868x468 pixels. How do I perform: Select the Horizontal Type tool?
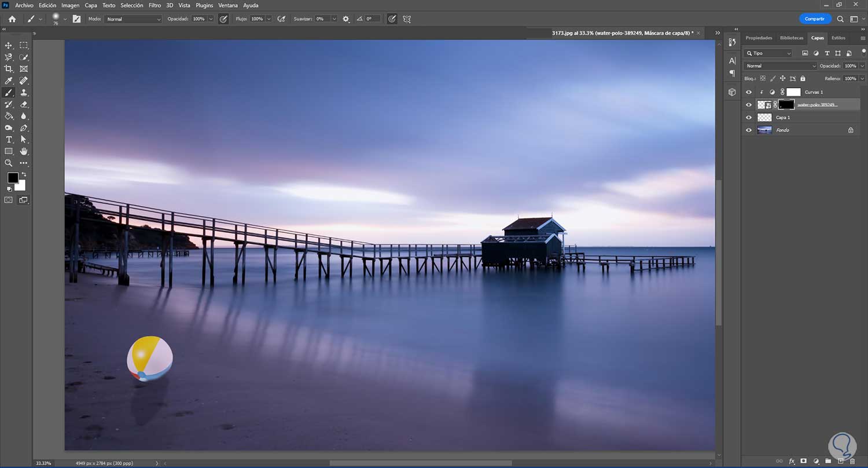(9, 140)
